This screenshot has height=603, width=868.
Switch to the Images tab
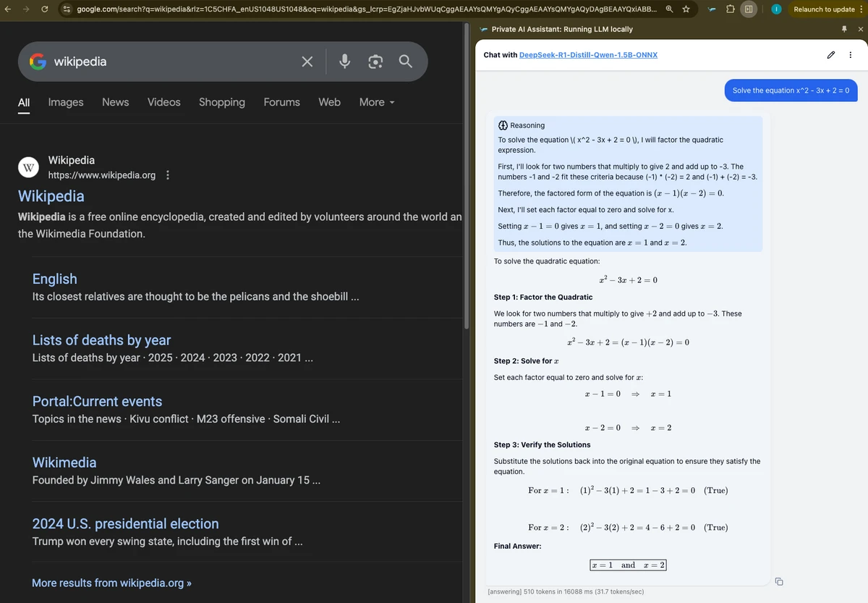[66, 102]
